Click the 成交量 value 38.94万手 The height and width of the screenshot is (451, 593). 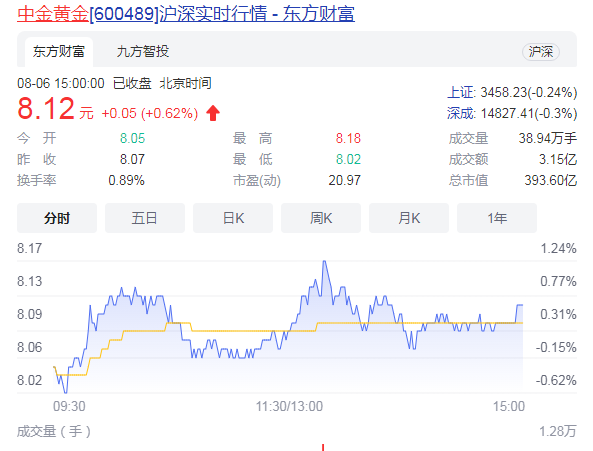point(548,138)
